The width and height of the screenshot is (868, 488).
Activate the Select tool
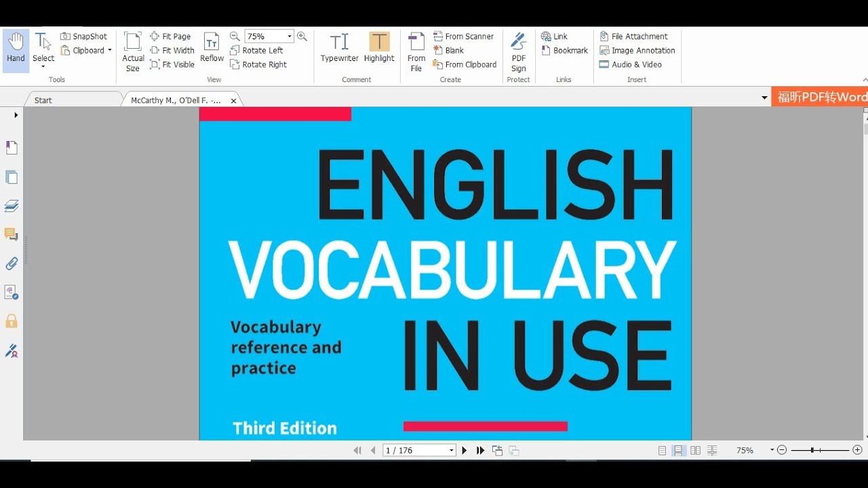[43, 49]
